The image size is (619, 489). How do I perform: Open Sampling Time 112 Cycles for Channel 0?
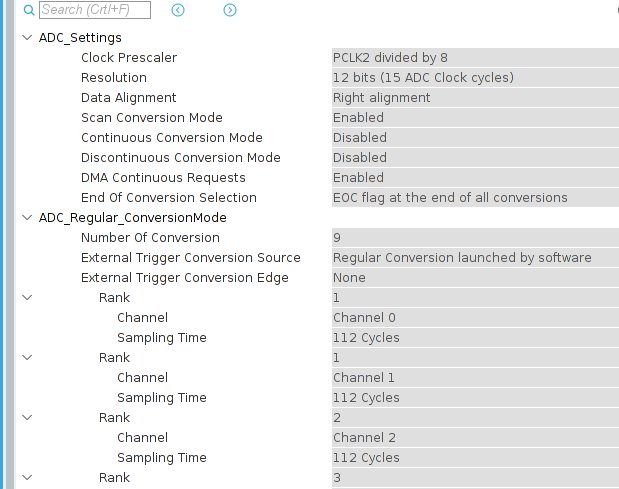[475, 338]
